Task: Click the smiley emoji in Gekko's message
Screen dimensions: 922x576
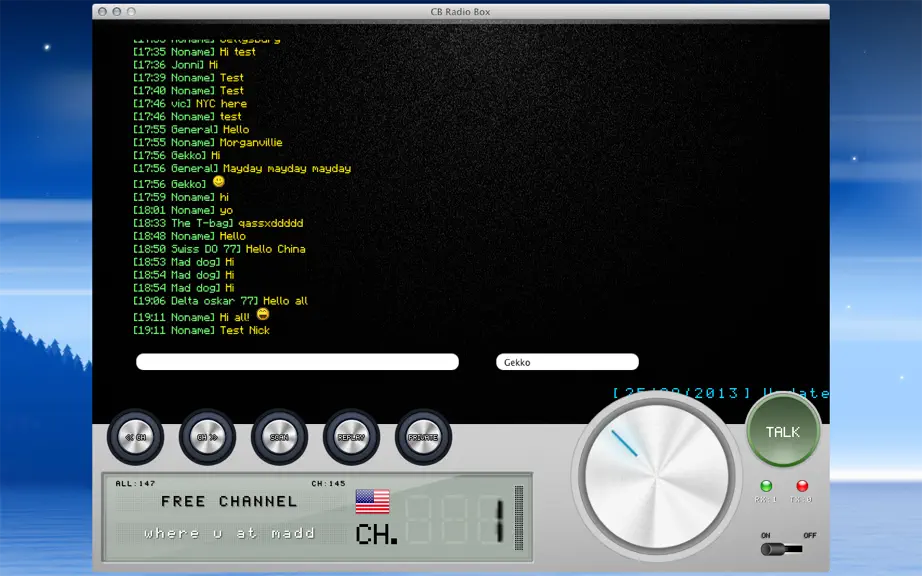Action: pyautogui.click(x=219, y=182)
